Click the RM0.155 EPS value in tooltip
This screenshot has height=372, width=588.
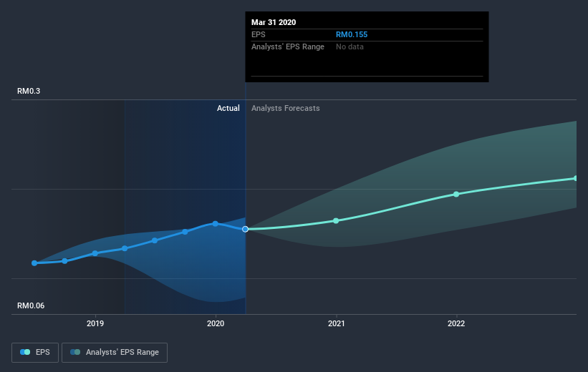pyautogui.click(x=352, y=34)
